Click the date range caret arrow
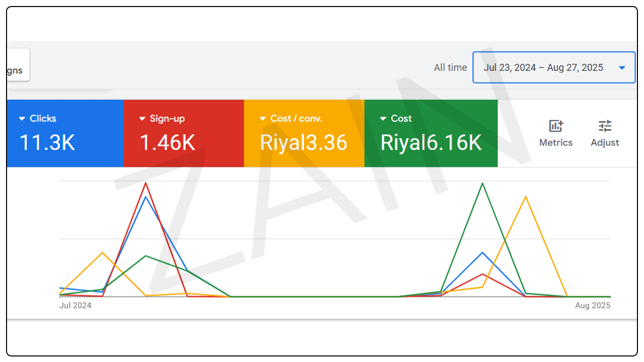 point(622,68)
